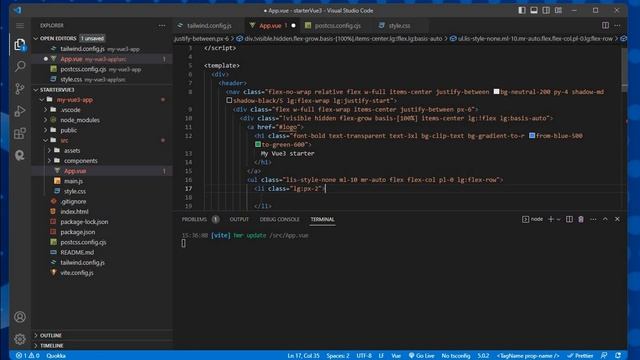Open Run and Debug view

tap(20, 111)
